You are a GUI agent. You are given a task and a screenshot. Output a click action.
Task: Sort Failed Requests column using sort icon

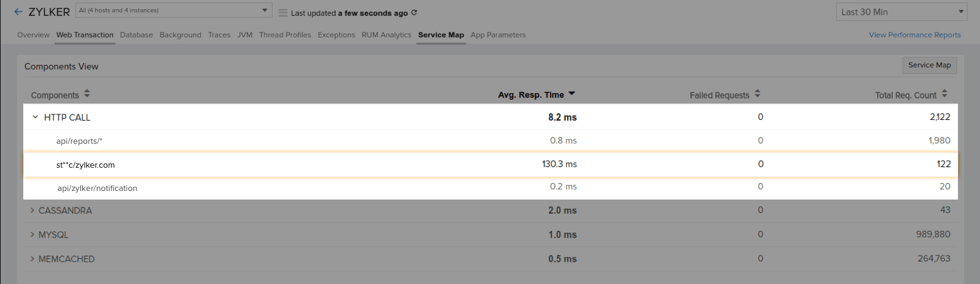758,94
